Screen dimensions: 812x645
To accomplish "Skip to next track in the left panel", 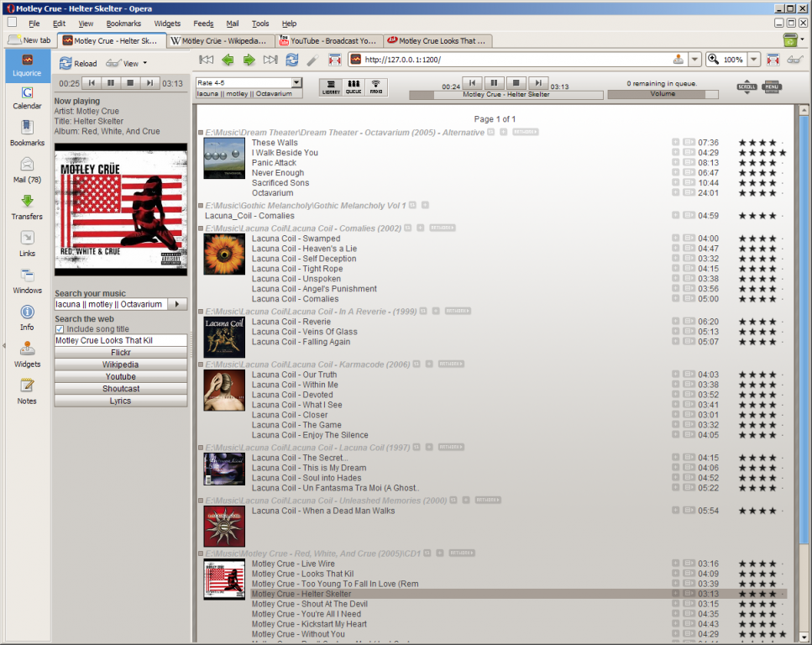I will click(x=149, y=83).
